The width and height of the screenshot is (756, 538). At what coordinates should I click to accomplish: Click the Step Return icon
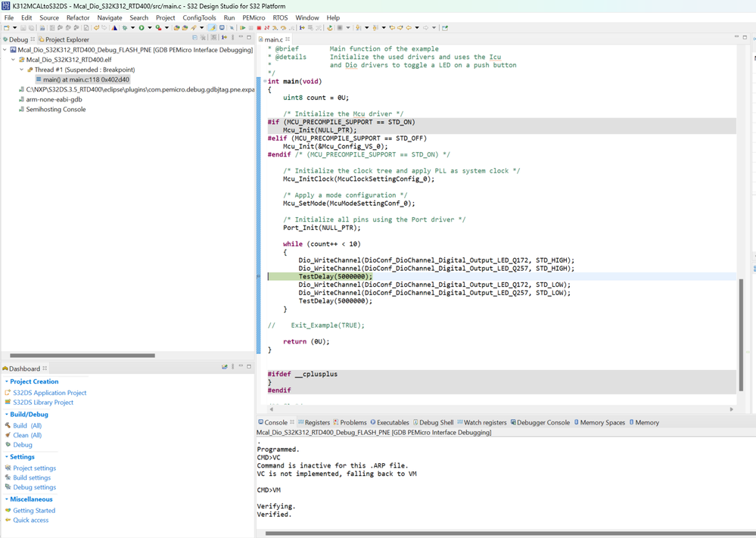click(x=291, y=28)
